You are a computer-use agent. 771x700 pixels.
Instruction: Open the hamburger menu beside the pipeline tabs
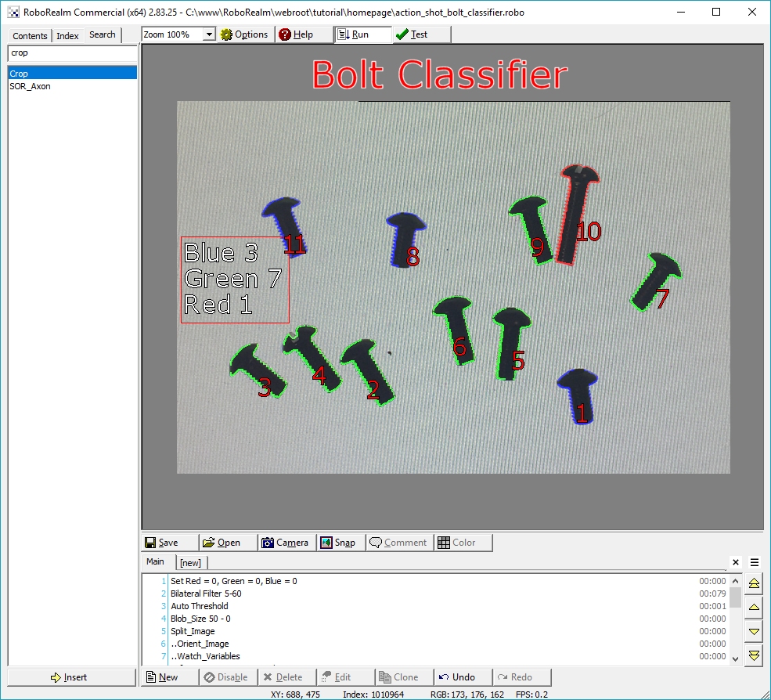(755, 562)
